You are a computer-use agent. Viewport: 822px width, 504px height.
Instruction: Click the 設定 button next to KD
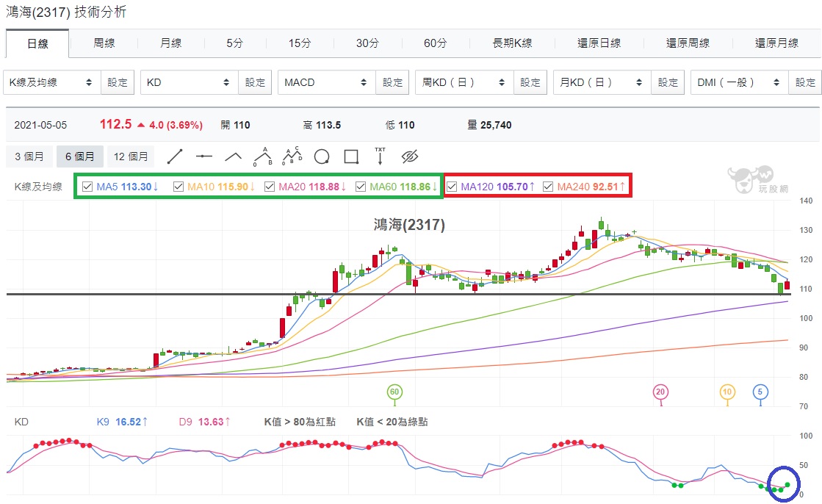click(255, 82)
